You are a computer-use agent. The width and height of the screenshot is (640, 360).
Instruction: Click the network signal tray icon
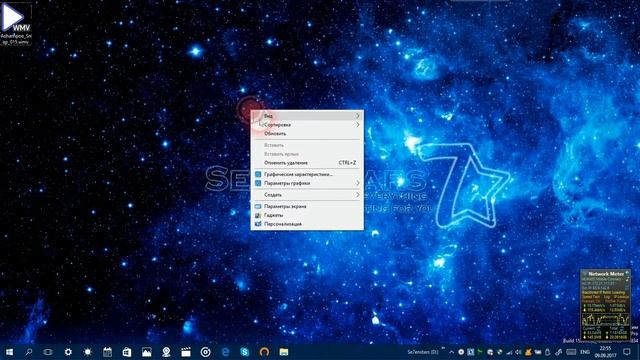[x=509, y=352]
